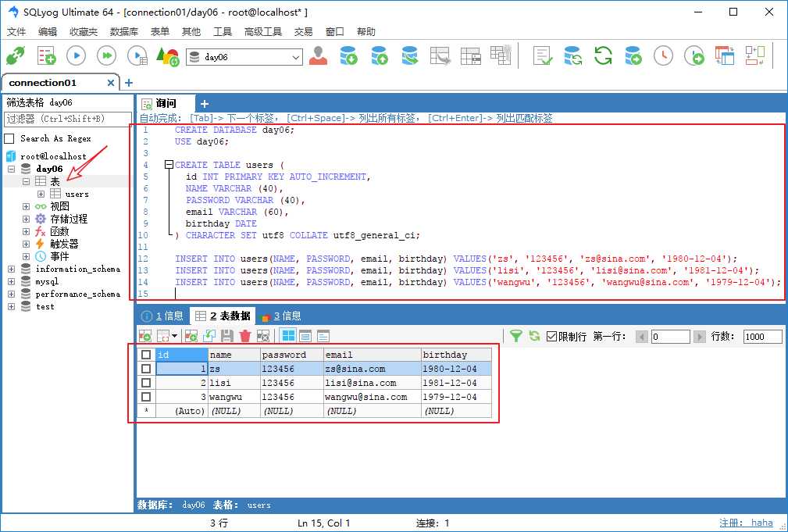The height and width of the screenshot is (532, 788).
Task: Select the 询问 query tab
Action: (x=166, y=104)
